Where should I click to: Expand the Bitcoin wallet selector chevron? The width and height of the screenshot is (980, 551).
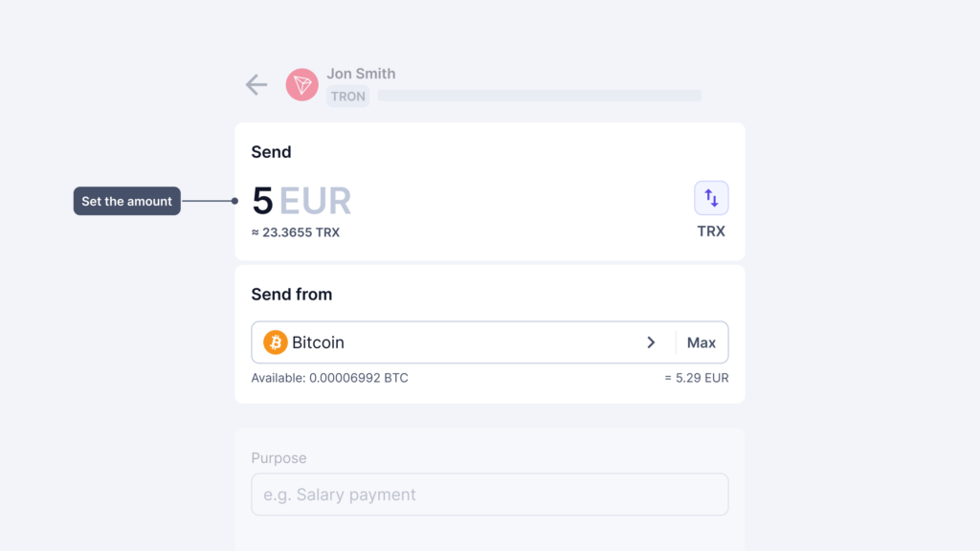[651, 342]
